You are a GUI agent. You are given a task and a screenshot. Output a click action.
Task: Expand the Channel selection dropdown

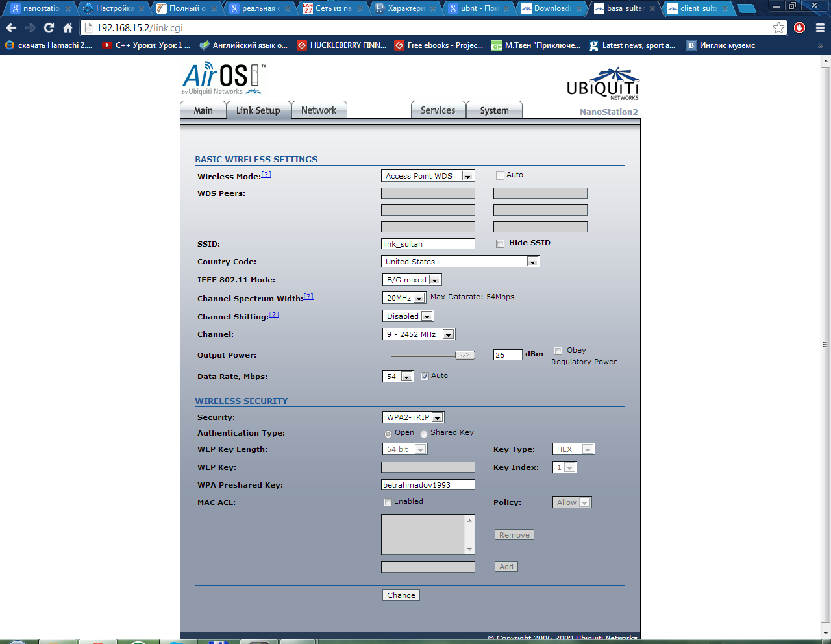point(419,334)
